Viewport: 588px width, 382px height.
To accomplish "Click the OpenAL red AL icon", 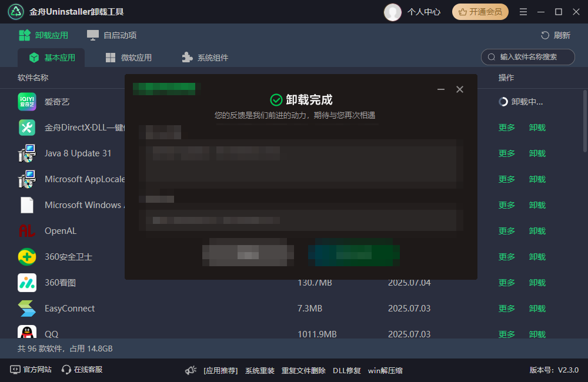I will (27, 231).
